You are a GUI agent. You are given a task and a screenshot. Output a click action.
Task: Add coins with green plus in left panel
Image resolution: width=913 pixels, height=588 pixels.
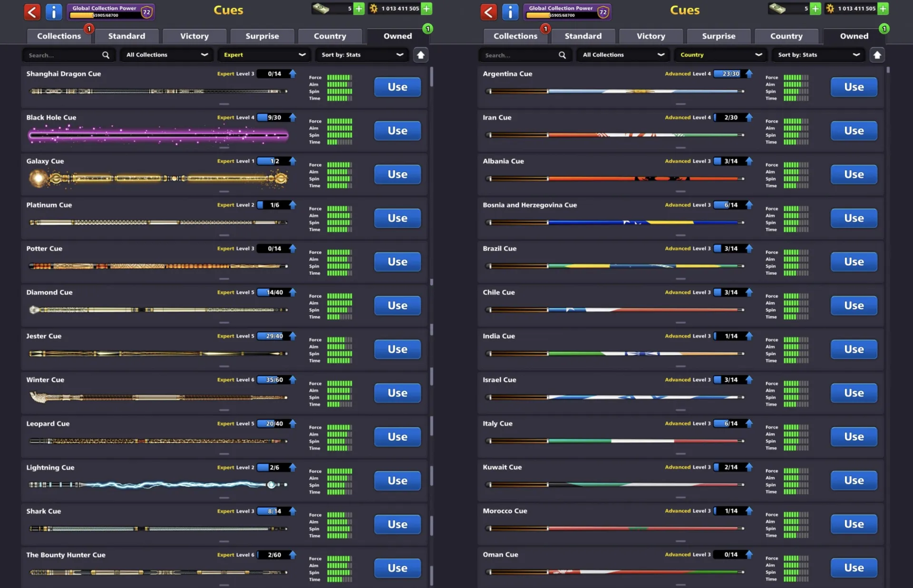(427, 9)
